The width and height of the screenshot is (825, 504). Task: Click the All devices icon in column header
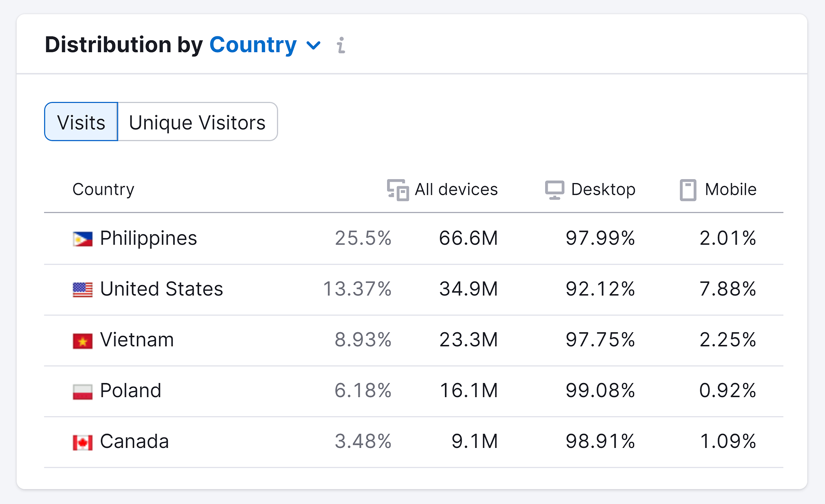[x=398, y=190]
